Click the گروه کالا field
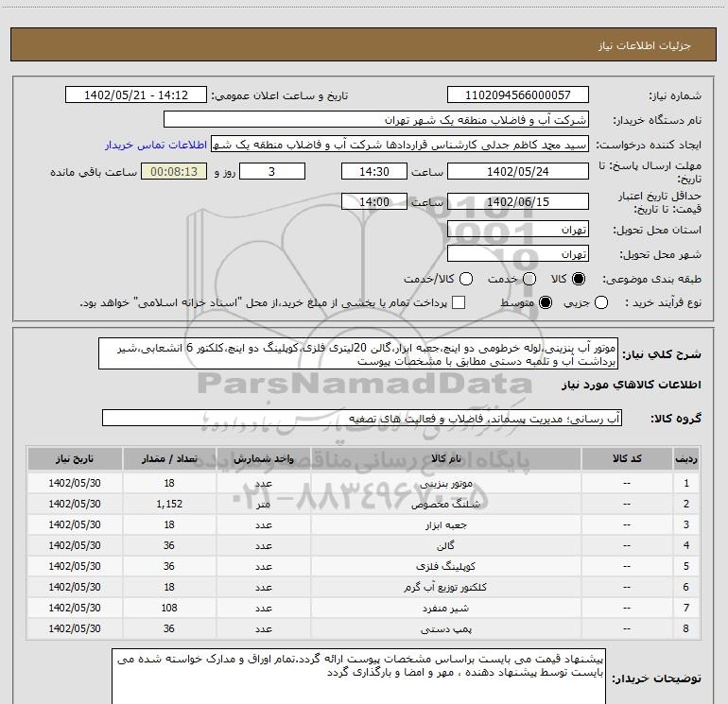The height and width of the screenshot is (704, 728). coord(362,418)
